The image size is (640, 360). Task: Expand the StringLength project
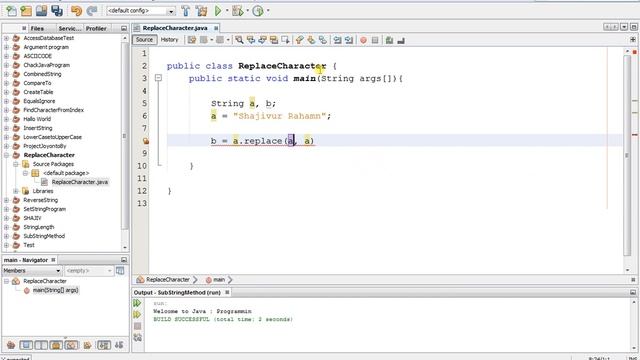6,227
